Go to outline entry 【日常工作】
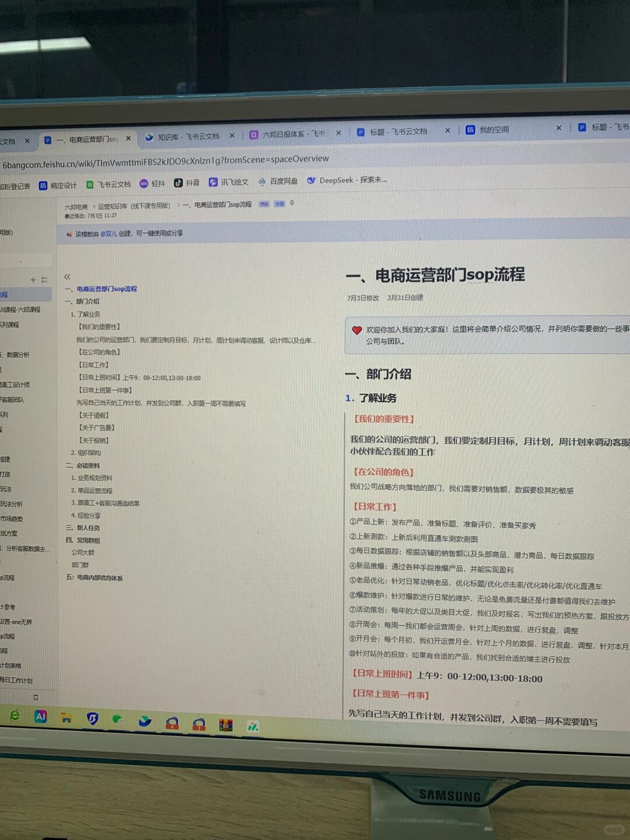The height and width of the screenshot is (840, 630). pyautogui.click(x=93, y=365)
